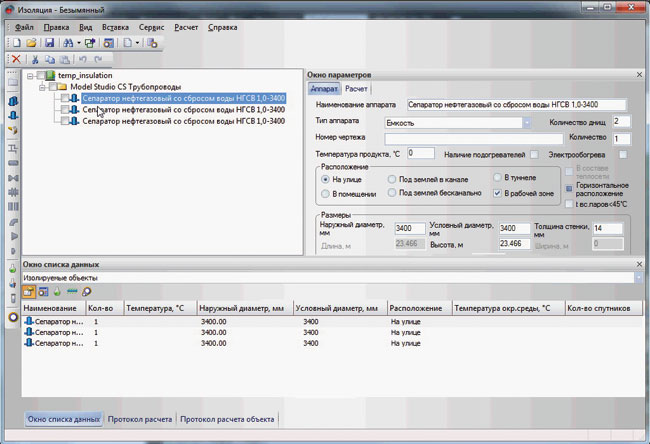Enable the 'Наличие подогревателей' checkbox
Image resolution: width=650 pixels, height=444 pixels.
(x=536, y=153)
